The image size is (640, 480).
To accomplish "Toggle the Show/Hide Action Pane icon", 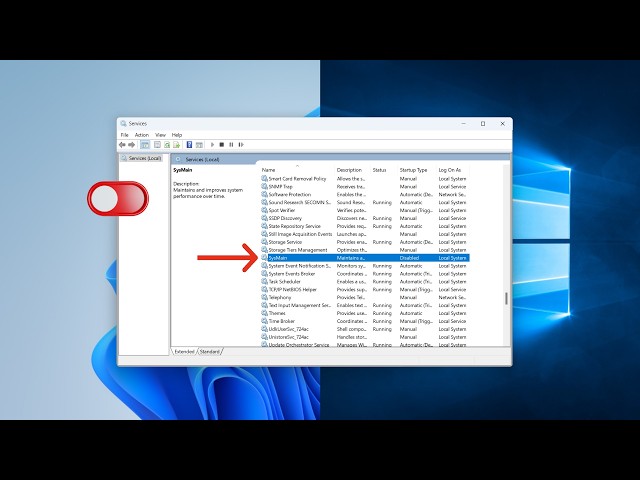I will point(199,144).
